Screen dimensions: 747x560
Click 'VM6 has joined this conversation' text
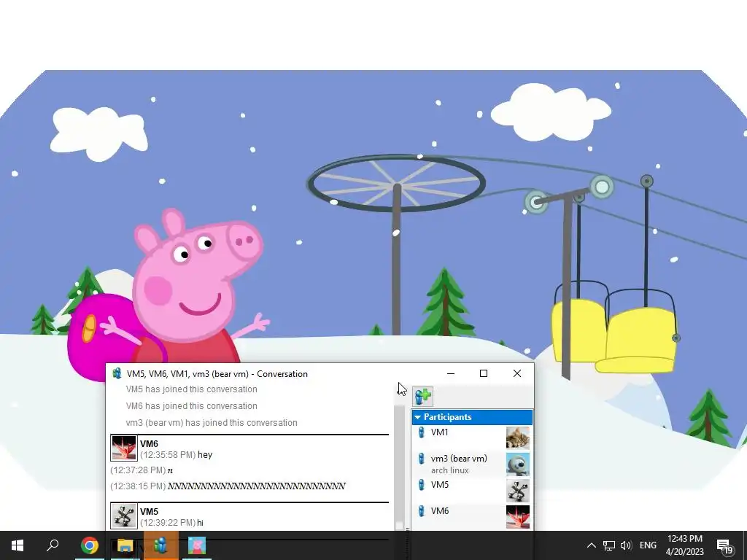coord(192,405)
